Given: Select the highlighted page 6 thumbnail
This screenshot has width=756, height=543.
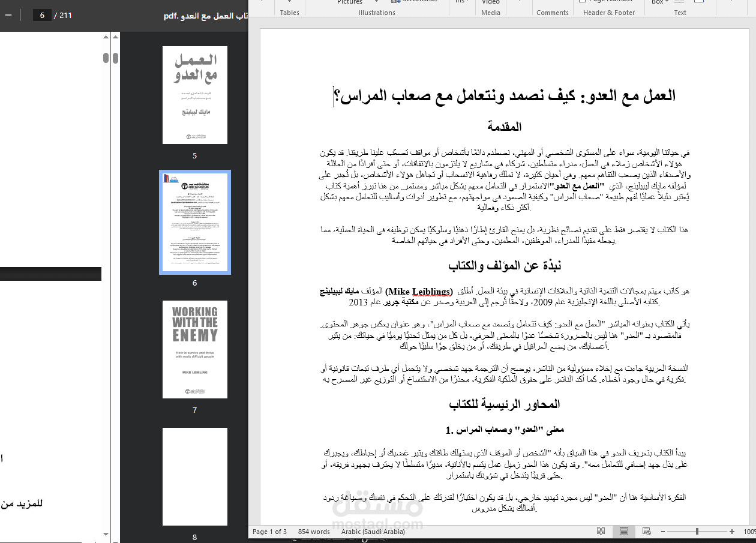Looking at the screenshot, I should [x=195, y=222].
